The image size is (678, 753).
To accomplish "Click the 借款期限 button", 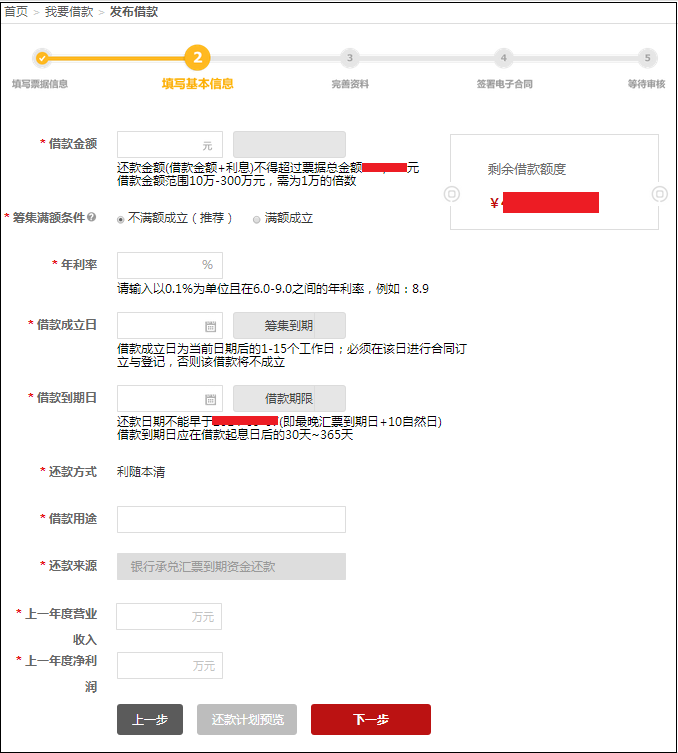I will (289, 399).
